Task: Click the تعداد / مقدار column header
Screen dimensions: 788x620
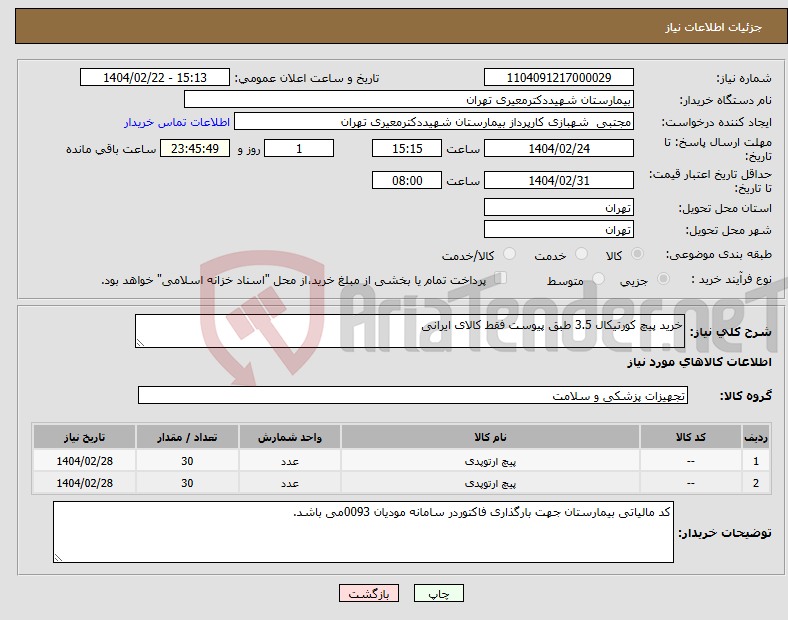Action: point(187,437)
